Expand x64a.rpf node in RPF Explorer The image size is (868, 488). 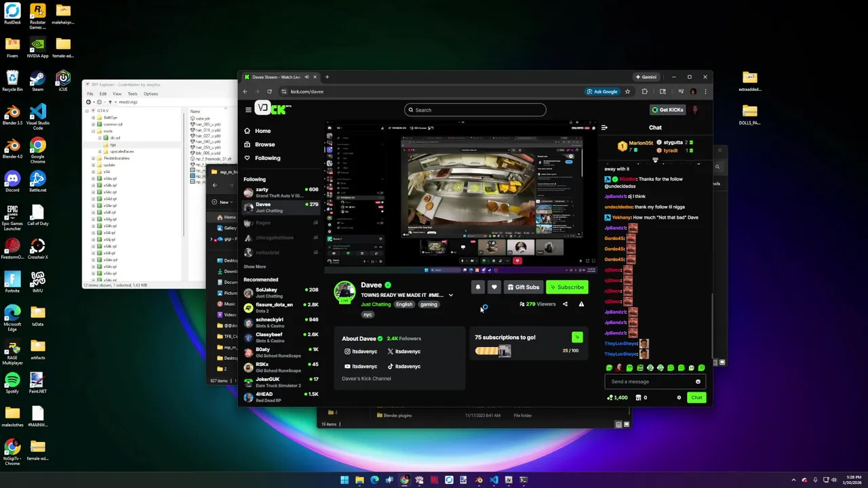tap(94, 179)
